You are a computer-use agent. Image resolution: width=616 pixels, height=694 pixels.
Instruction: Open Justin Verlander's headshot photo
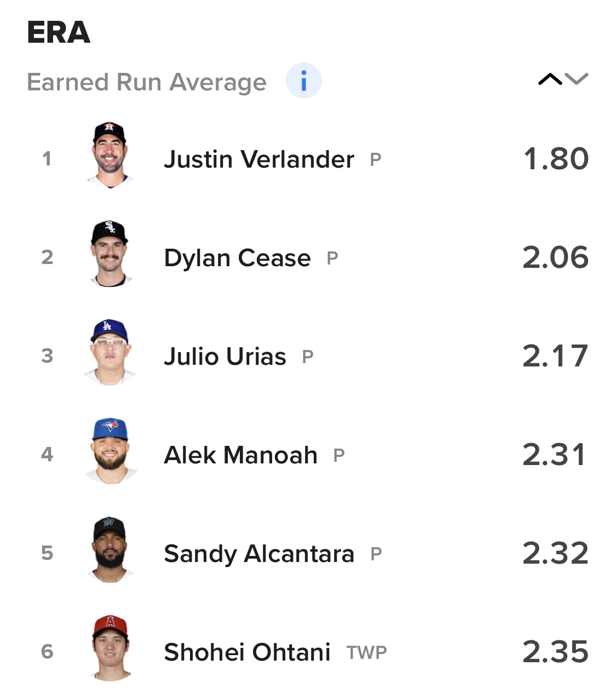(110, 156)
